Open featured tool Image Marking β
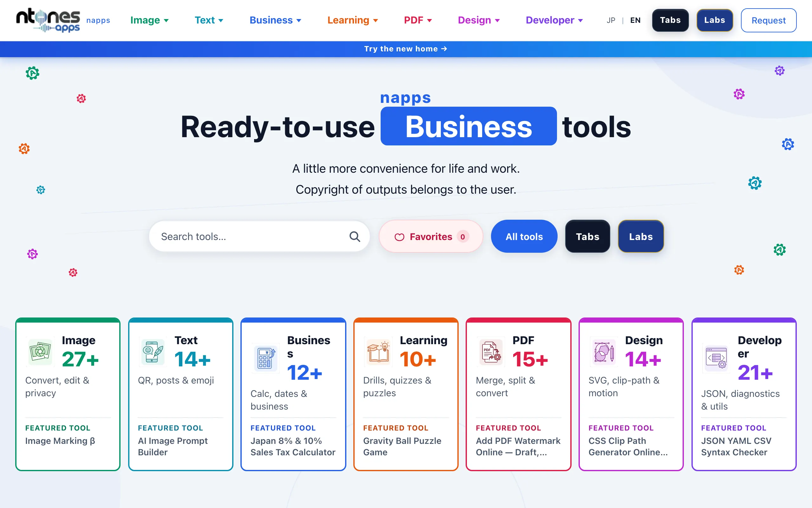Image resolution: width=812 pixels, height=508 pixels. click(60, 441)
